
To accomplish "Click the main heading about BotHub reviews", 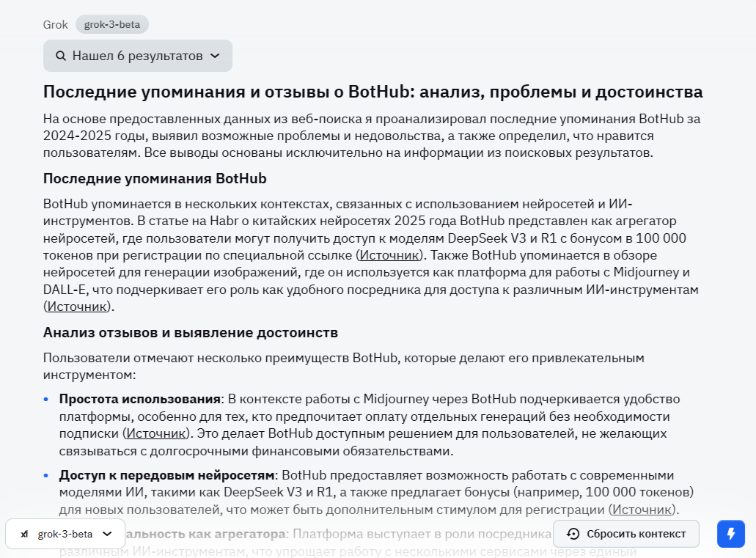I will click(x=373, y=92).
